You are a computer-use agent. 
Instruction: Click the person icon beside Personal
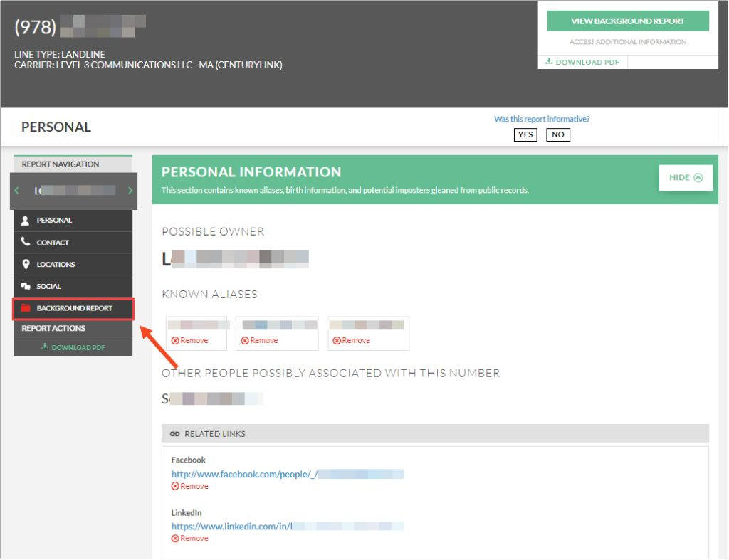(x=26, y=221)
